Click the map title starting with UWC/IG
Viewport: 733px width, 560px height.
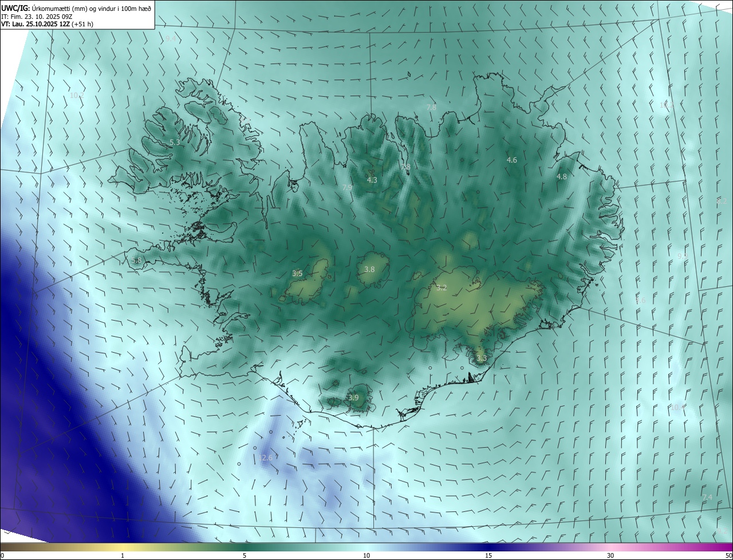tap(76, 8)
